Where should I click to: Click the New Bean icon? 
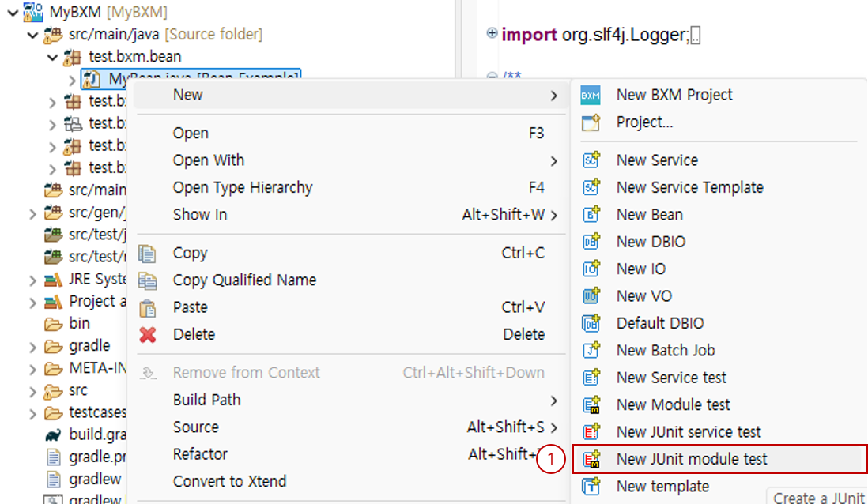(591, 215)
